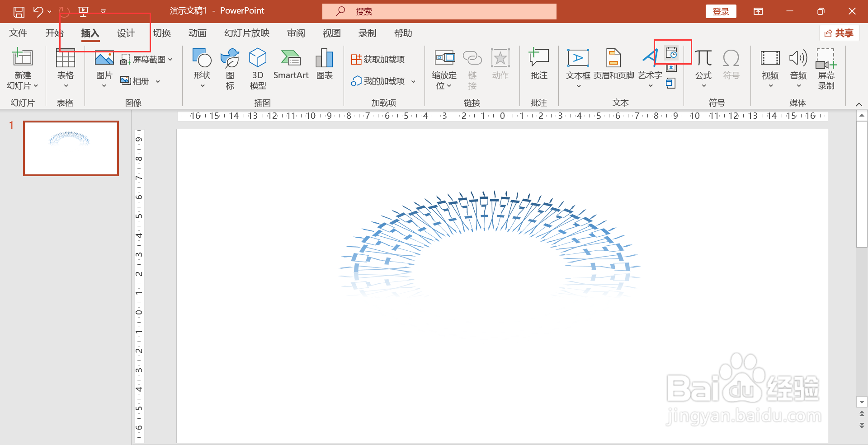
Task: Expand the 相册 dropdown arrow
Action: pyautogui.click(x=158, y=81)
